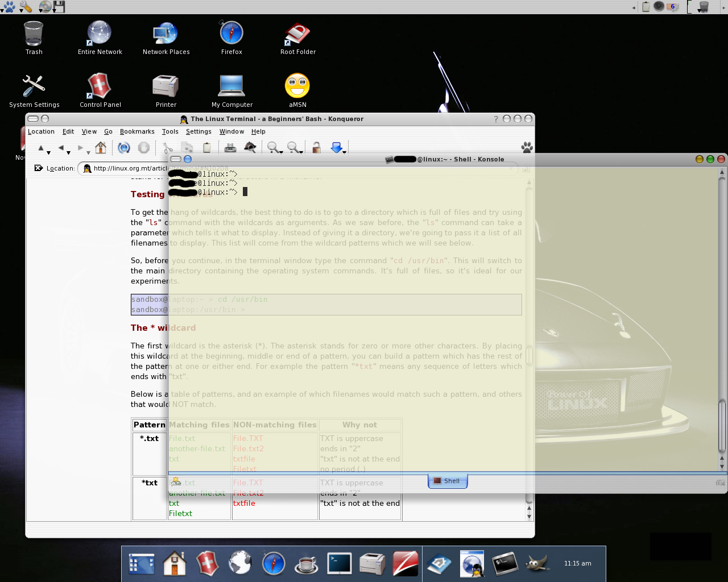Cut selection using Konqueror scissors icon
This screenshot has height=582, width=728.
[x=167, y=148]
